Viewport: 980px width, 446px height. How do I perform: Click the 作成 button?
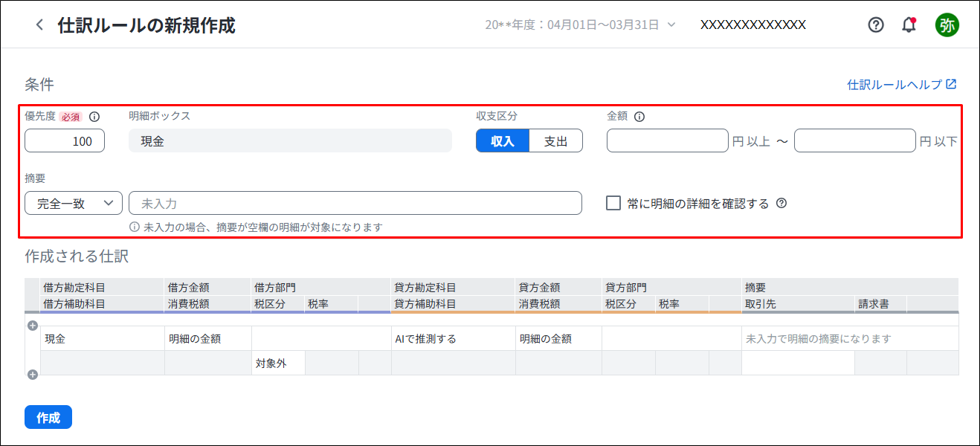pos(48,418)
